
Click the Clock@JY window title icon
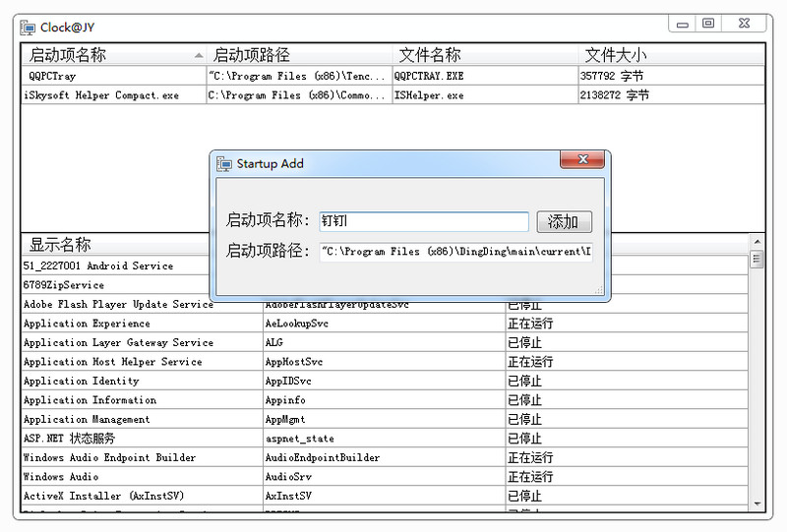tap(28, 28)
